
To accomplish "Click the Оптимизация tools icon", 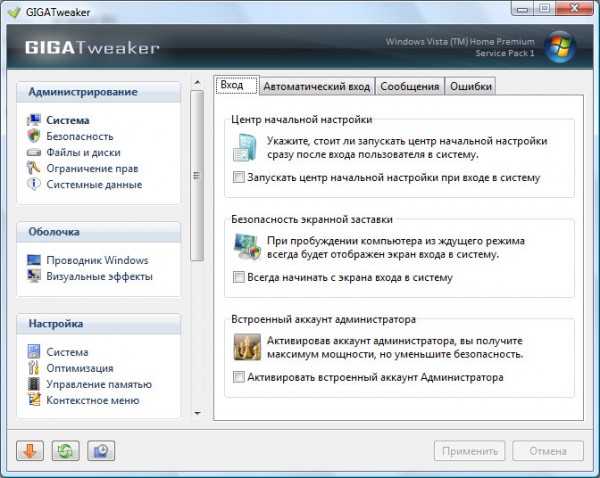I will coord(34,368).
